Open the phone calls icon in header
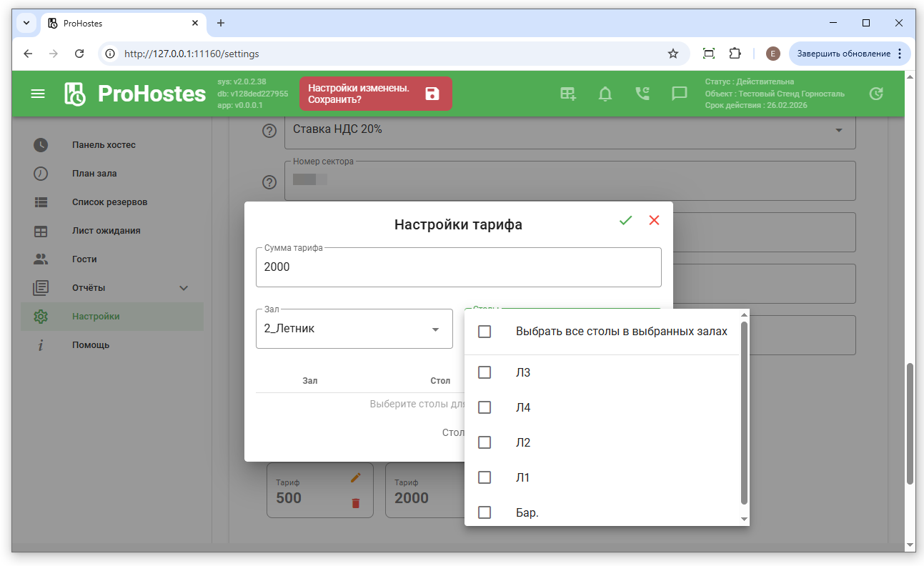 (x=642, y=94)
